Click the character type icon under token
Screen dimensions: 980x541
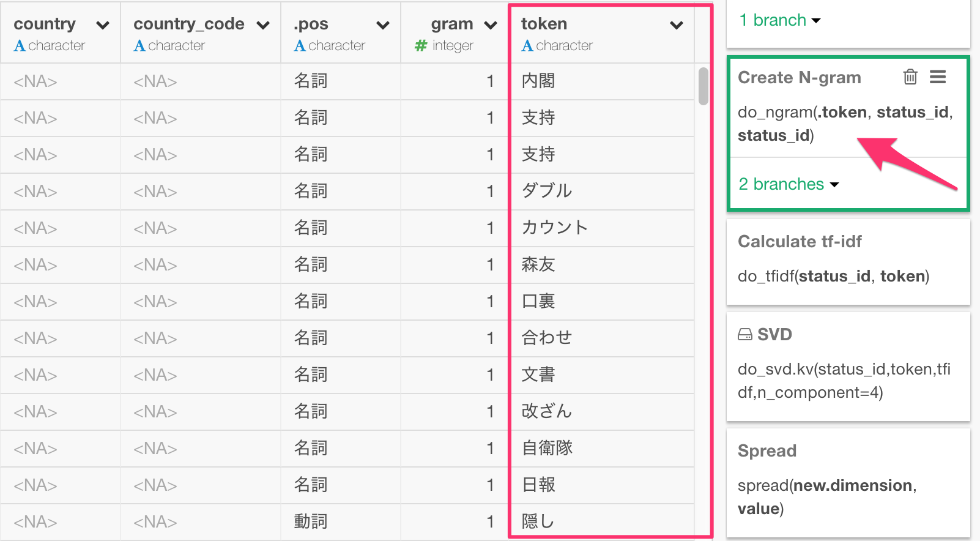tap(527, 46)
